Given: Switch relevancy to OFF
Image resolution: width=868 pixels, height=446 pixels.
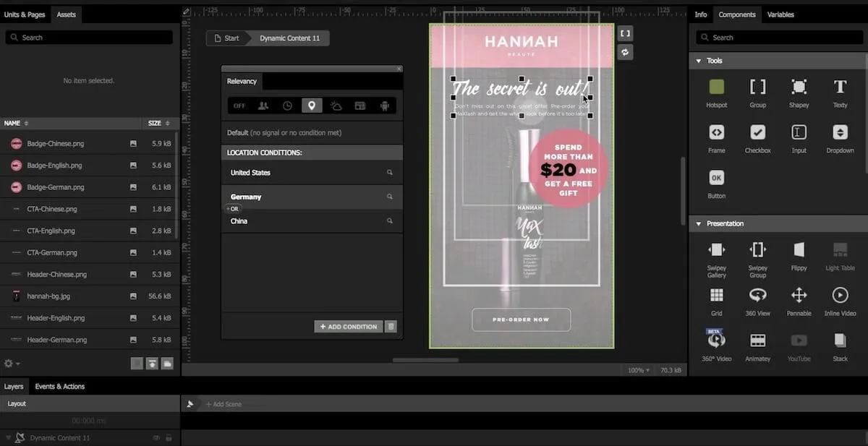Looking at the screenshot, I should click(x=239, y=106).
